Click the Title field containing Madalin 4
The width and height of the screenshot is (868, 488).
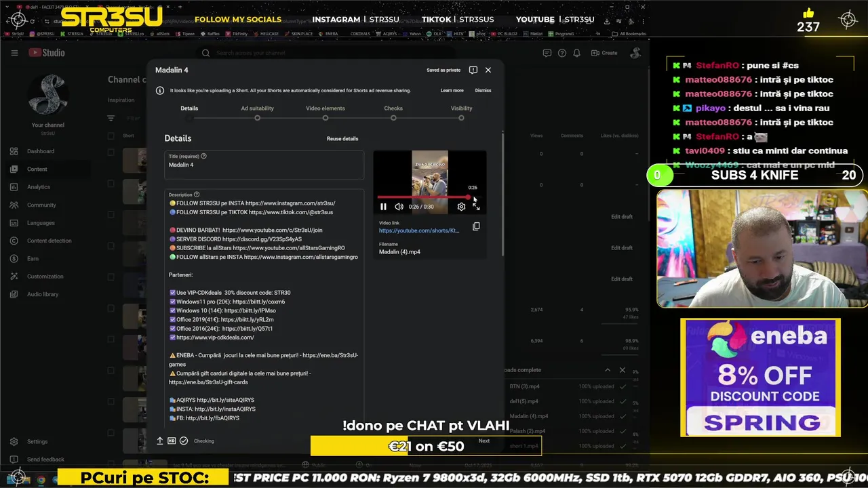point(264,165)
